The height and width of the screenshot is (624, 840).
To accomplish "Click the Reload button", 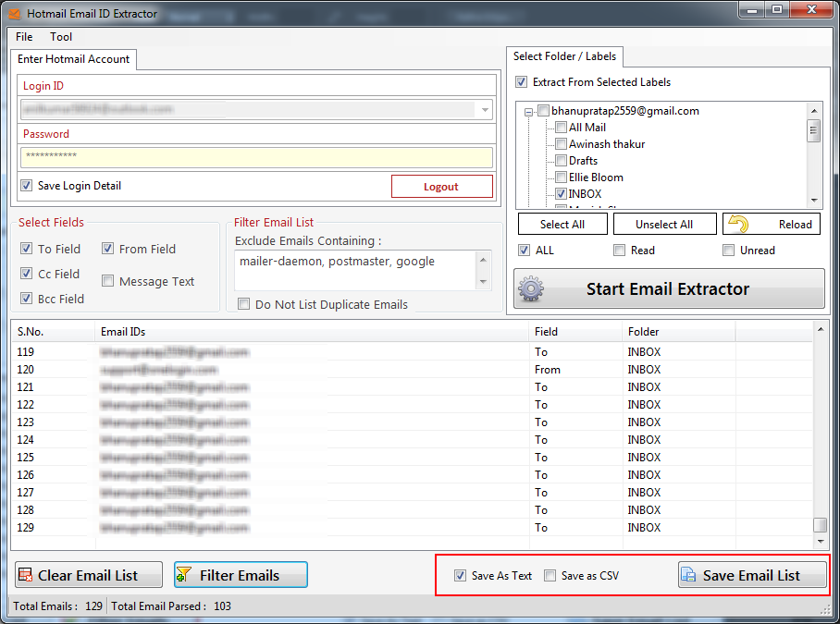I will pos(772,225).
